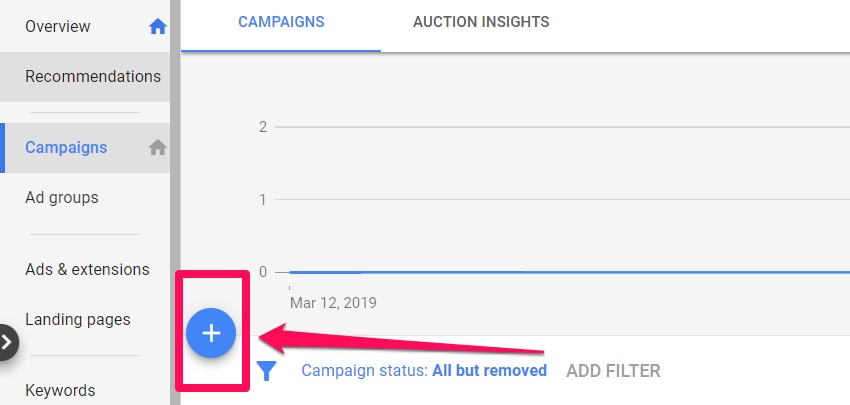Click the blue funnel filter icon
Screen dimensions: 850x405
click(266, 371)
